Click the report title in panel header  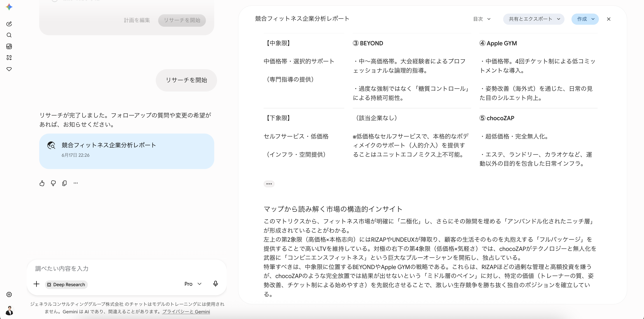click(x=302, y=19)
